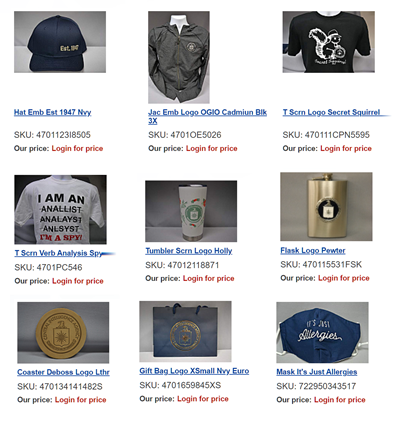The width and height of the screenshot is (400, 422).
Task: Click Login for price under the hat
Action: 77,148
